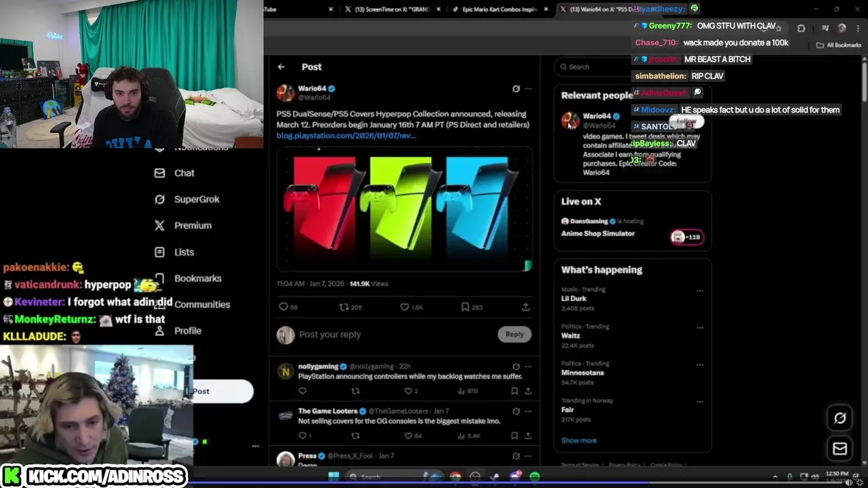Open the Minnesotans trending topic

point(582,373)
